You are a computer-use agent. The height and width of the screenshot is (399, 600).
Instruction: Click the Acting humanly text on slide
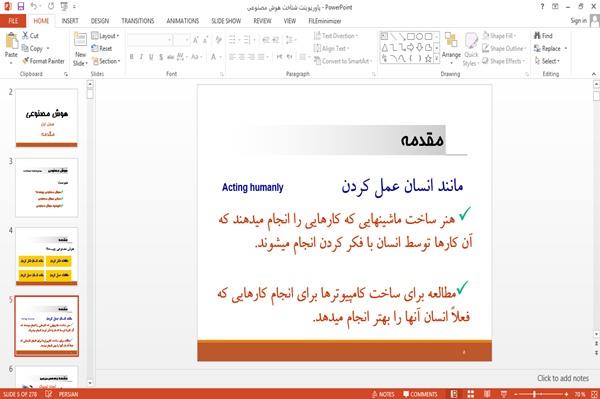[253, 187]
